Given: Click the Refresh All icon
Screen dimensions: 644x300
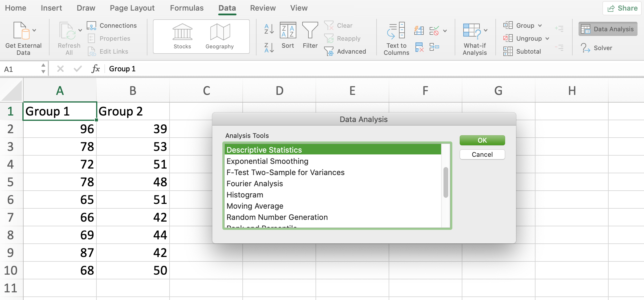Looking at the screenshot, I should [x=67, y=31].
